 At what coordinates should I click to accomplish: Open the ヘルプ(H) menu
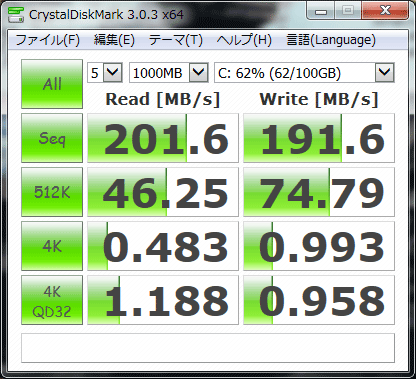pos(244,40)
